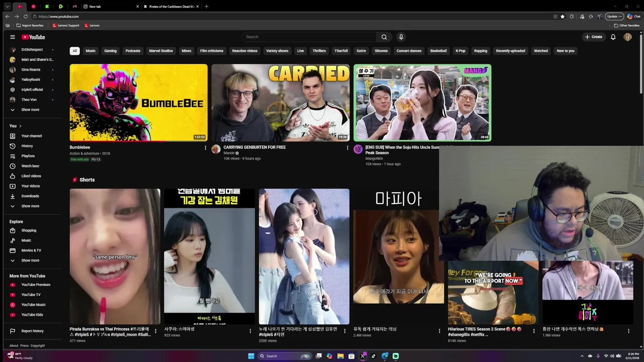
Task: Open Playlists in the sidebar
Action: (x=28, y=156)
